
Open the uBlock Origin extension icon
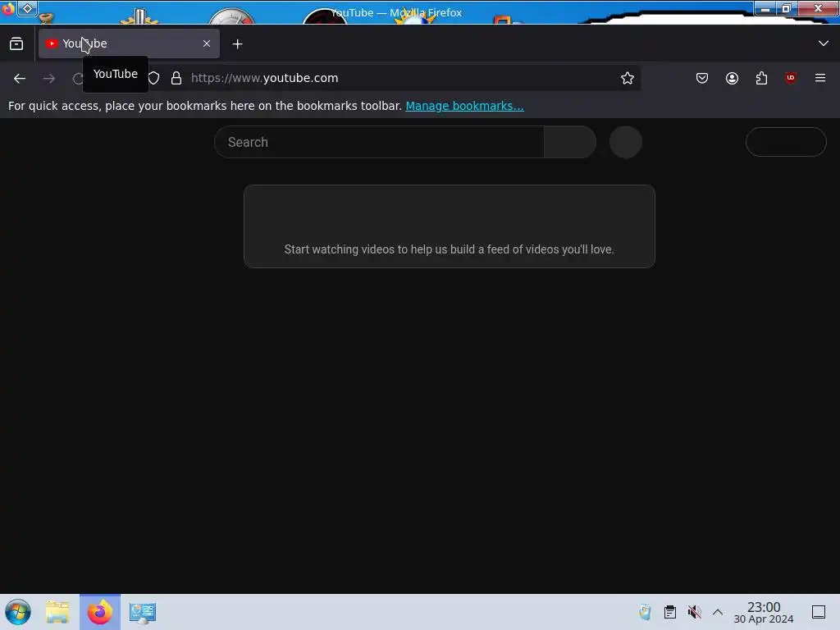(x=791, y=78)
